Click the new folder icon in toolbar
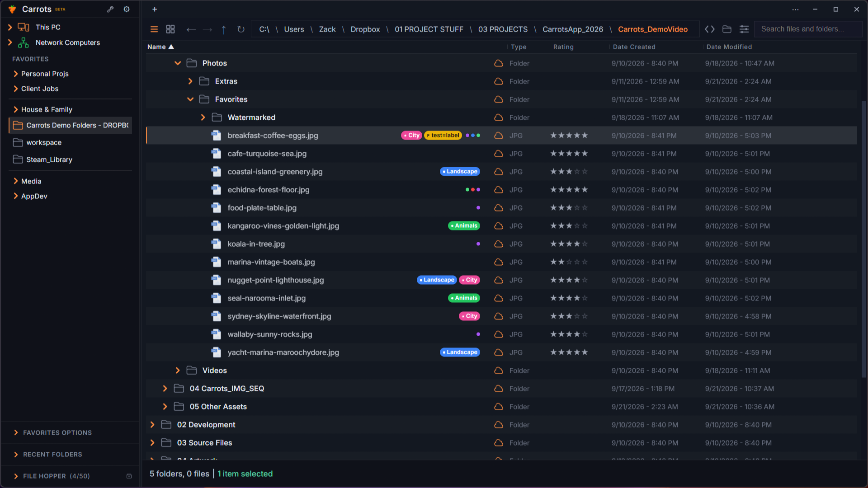This screenshot has height=488, width=868. [x=727, y=29]
